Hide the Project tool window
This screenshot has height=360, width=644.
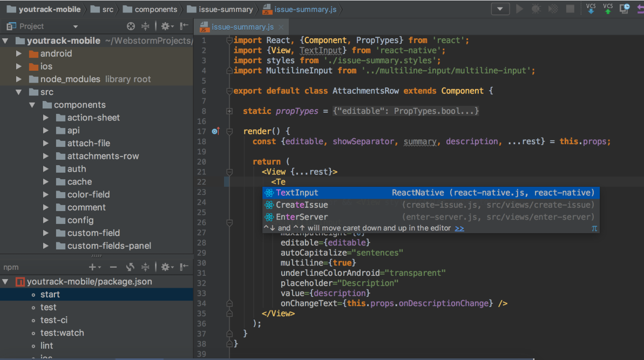click(184, 26)
